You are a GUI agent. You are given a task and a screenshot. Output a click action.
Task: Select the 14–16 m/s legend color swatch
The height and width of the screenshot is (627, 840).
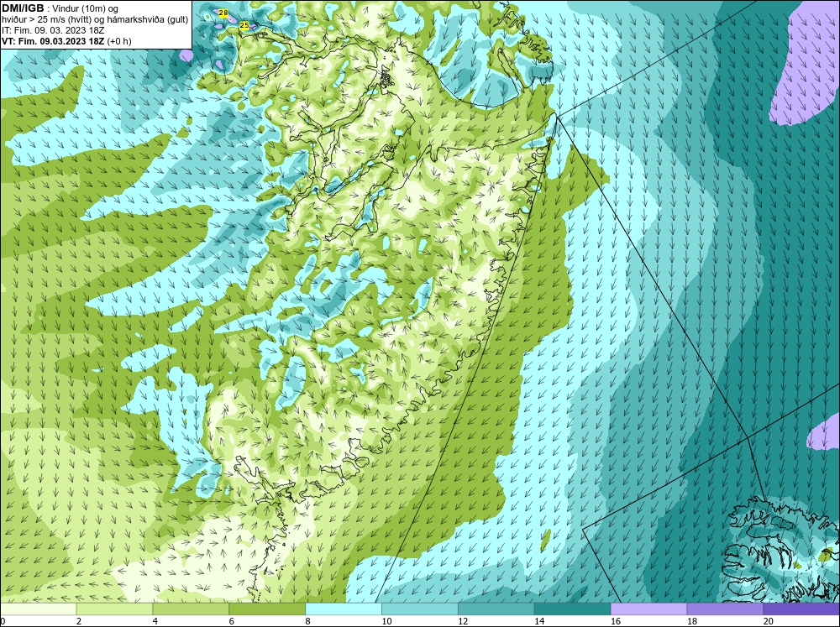(x=572, y=609)
